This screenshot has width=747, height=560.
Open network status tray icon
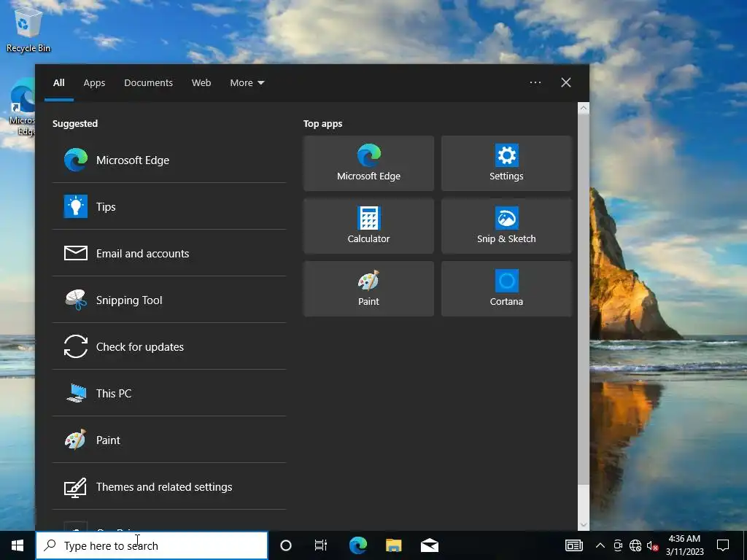635,545
